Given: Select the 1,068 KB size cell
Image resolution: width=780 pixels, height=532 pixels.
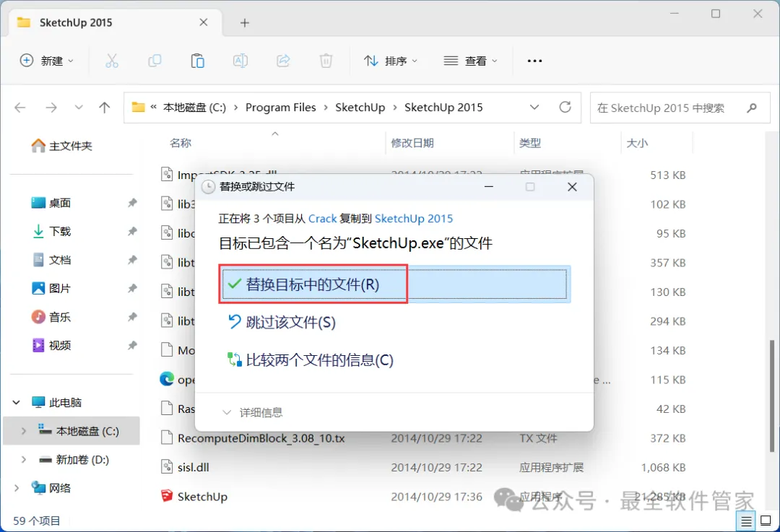Looking at the screenshot, I should (663, 467).
